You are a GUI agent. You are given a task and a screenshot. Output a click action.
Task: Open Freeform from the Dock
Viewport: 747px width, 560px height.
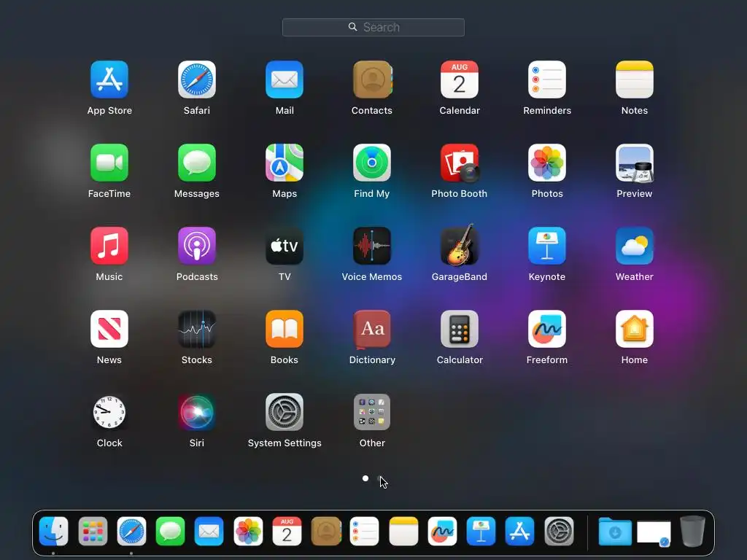[x=442, y=531]
